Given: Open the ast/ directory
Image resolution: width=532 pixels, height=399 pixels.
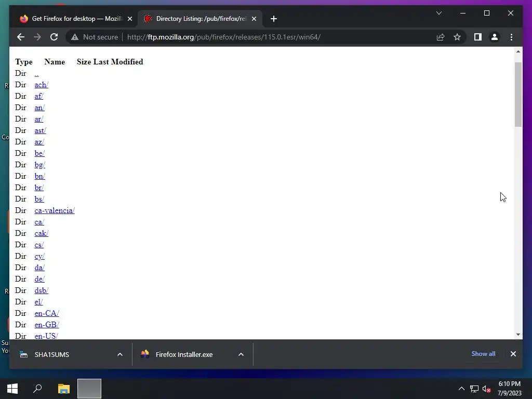Looking at the screenshot, I should point(40,130).
